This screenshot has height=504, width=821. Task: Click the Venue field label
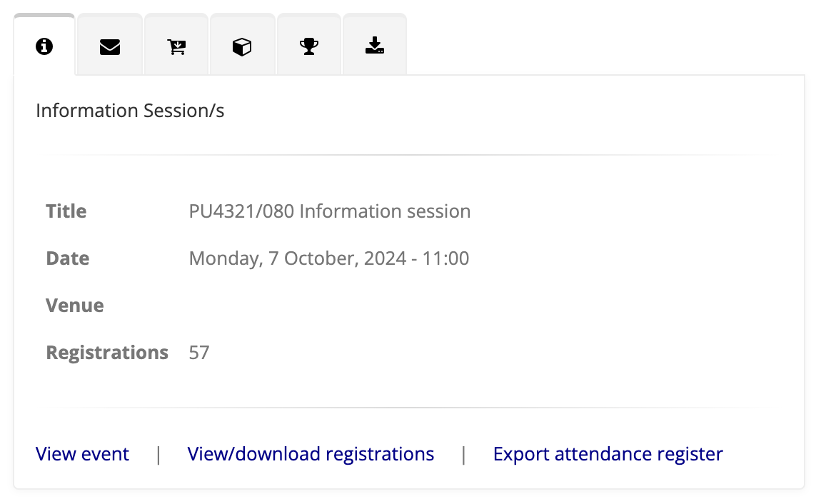(75, 306)
